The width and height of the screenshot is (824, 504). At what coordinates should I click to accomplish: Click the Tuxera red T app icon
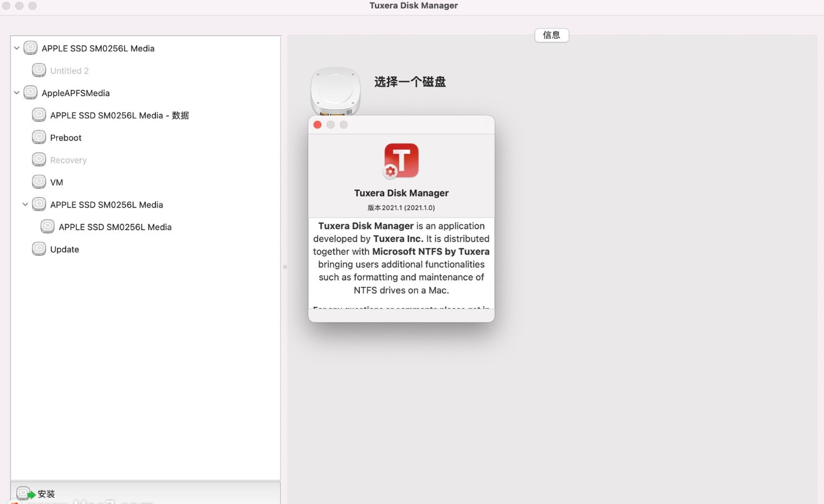tap(401, 161)
